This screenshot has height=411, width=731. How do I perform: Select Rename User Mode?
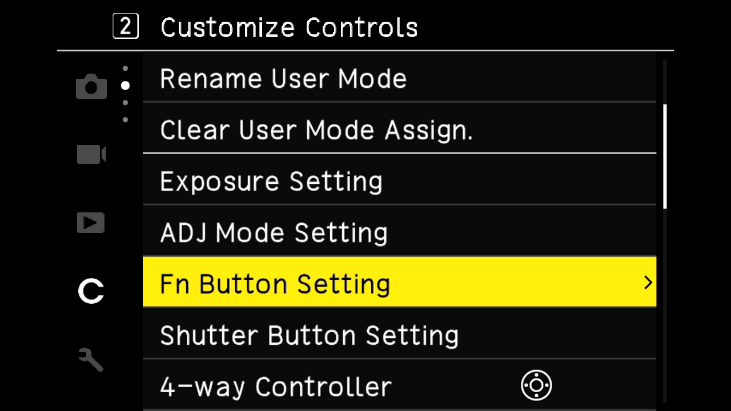(283, 78)
